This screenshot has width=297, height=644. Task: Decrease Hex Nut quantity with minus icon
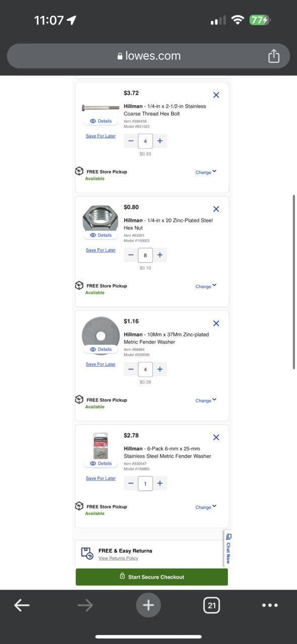pos(131,255)
